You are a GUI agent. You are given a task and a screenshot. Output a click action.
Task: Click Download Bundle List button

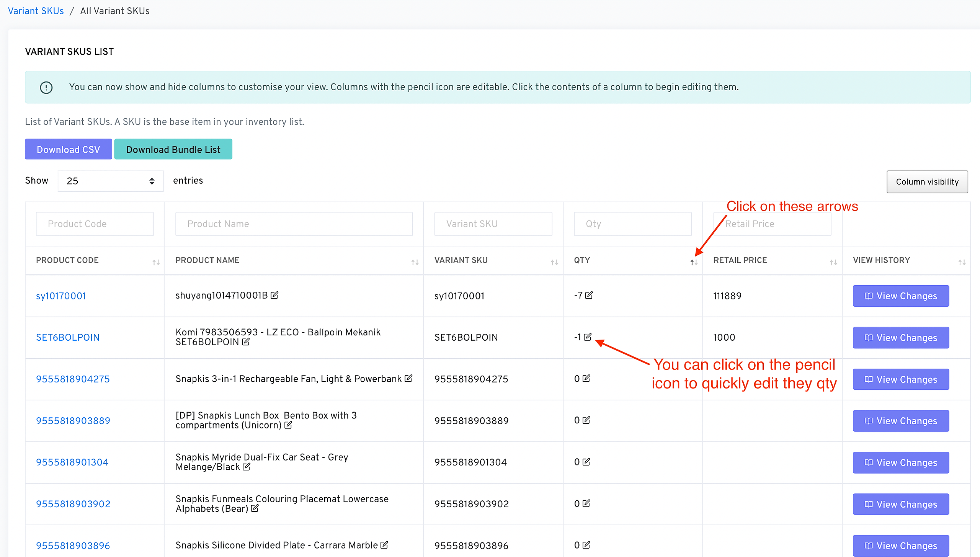173,149
